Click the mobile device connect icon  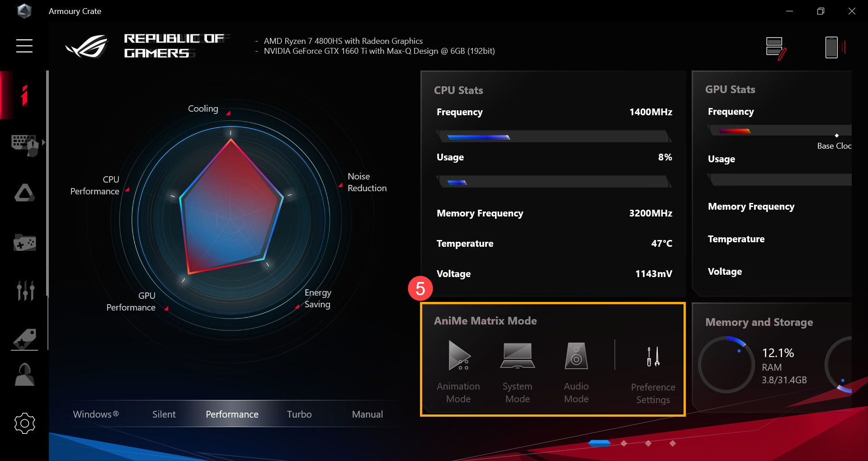coord(835,47)
